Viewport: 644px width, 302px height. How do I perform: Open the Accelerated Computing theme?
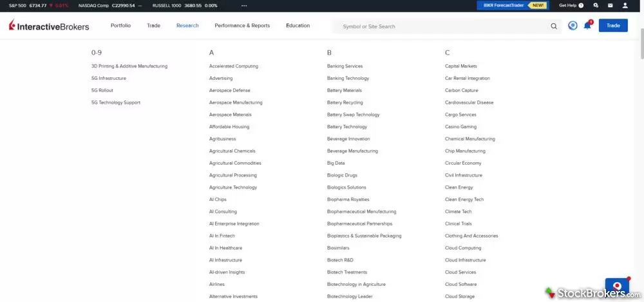[x=234, y=66]
